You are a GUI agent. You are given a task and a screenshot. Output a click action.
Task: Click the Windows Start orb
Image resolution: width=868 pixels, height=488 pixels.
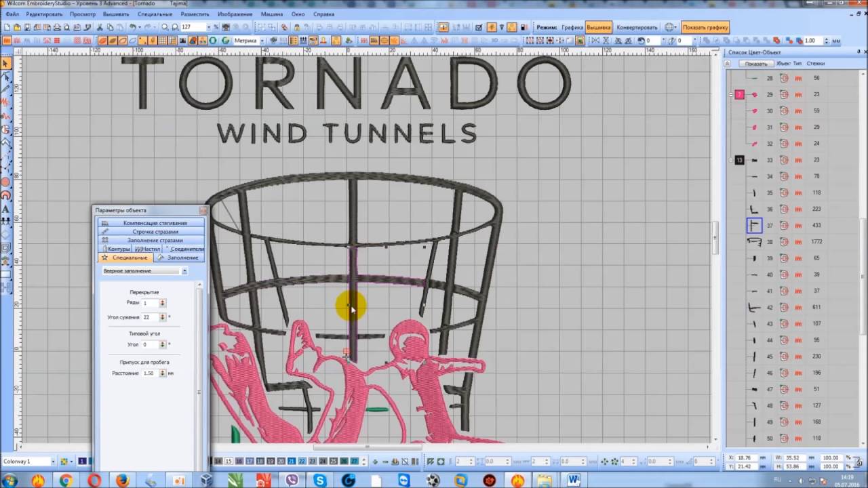[9, 481]
